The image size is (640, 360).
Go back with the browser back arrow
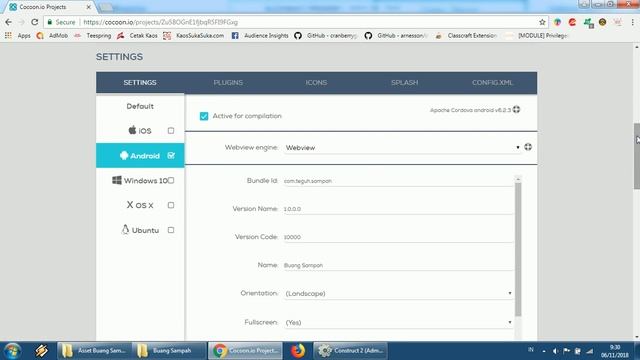tap(9, 22)
